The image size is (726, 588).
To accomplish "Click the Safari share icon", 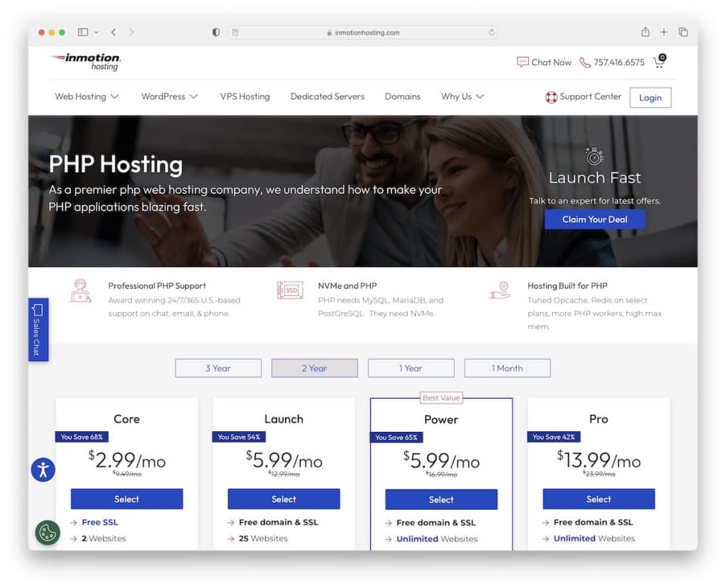I will coord(645,32).
